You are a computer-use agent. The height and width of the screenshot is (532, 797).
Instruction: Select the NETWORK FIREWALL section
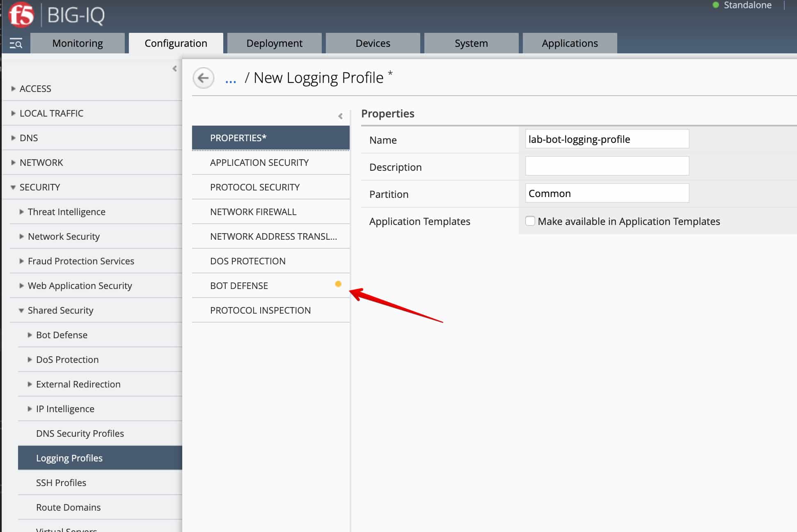tap(271, 212)
